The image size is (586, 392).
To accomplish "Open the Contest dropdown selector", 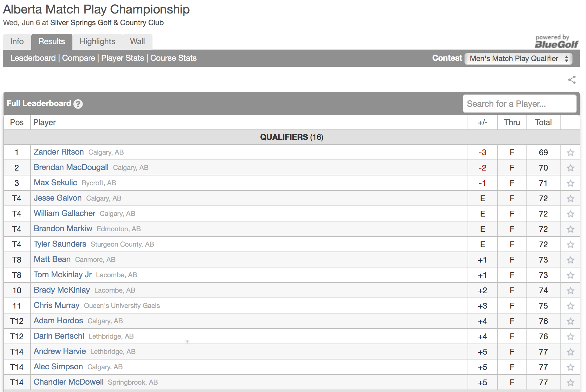I will pos(519,59).
